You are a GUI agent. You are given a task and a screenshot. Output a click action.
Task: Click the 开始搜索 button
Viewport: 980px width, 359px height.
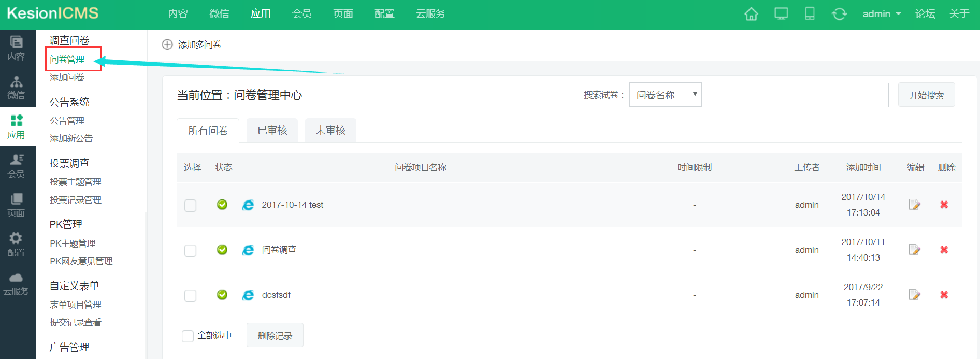click(926, 95)
